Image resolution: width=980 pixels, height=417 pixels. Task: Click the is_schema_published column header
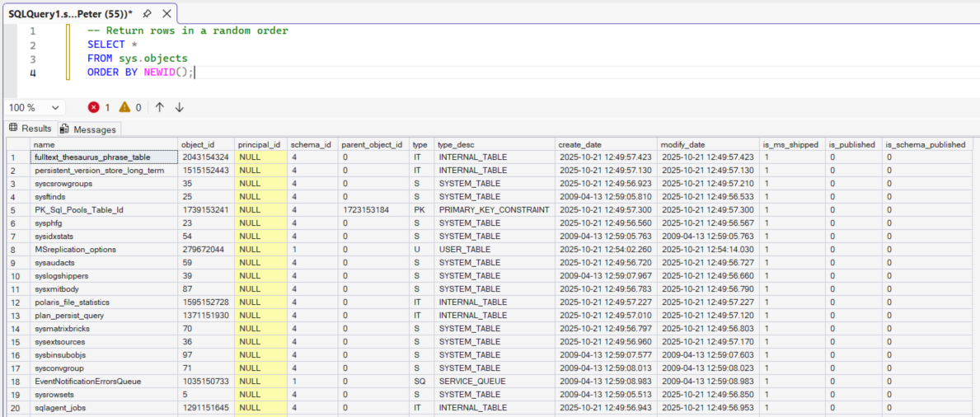pos(926,144)
